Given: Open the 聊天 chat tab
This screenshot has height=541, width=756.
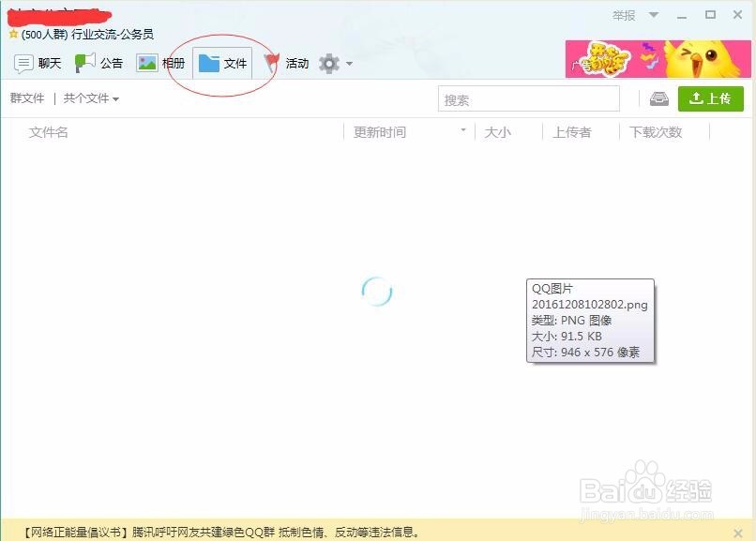Looking at the screenshot, I should click(x=38, y=64).
